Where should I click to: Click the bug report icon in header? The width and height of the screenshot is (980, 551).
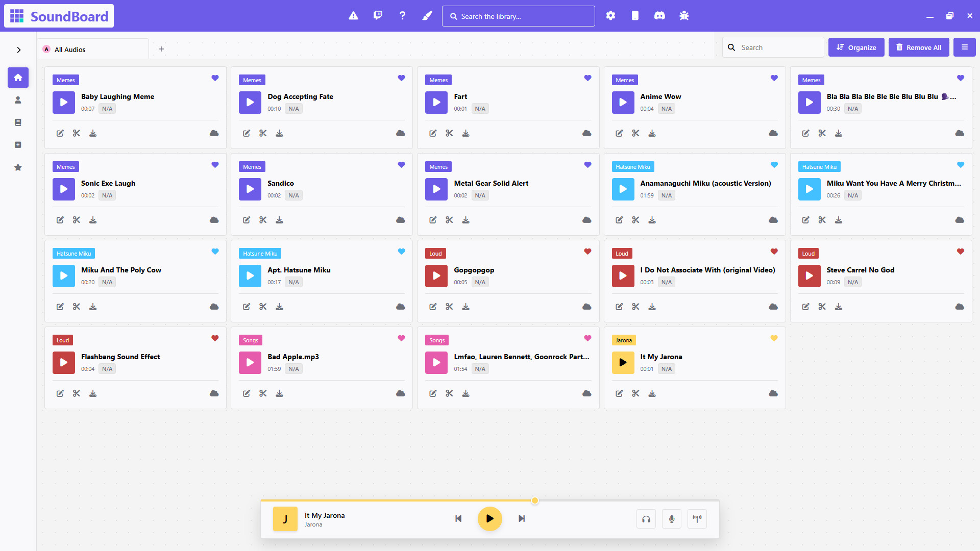(684, 16)
